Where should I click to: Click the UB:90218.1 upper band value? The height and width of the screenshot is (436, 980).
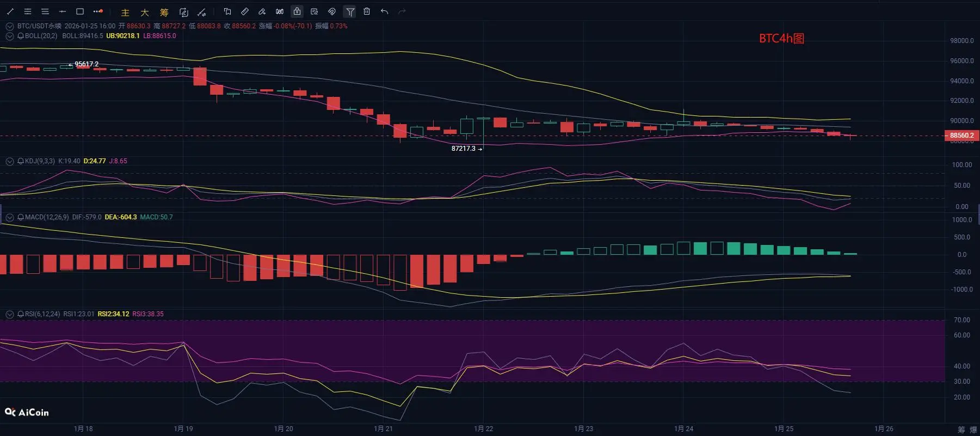123,36
